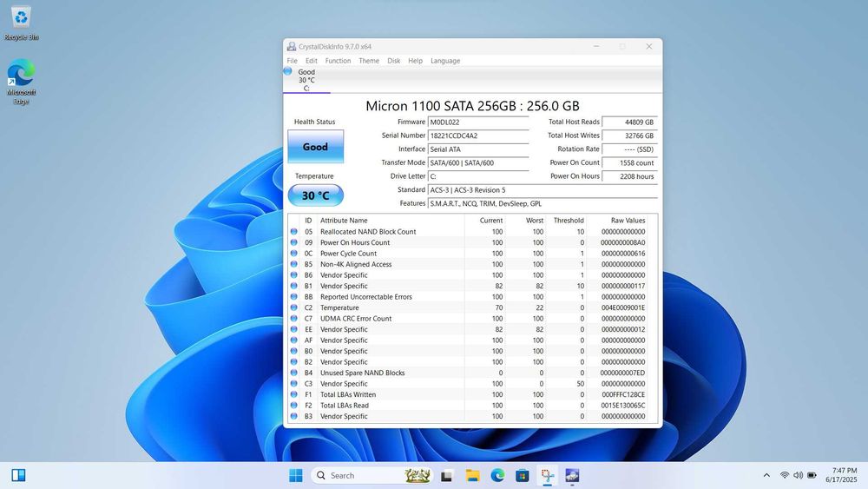
Task: Open the Disk menu
Action: click(393, 61)
